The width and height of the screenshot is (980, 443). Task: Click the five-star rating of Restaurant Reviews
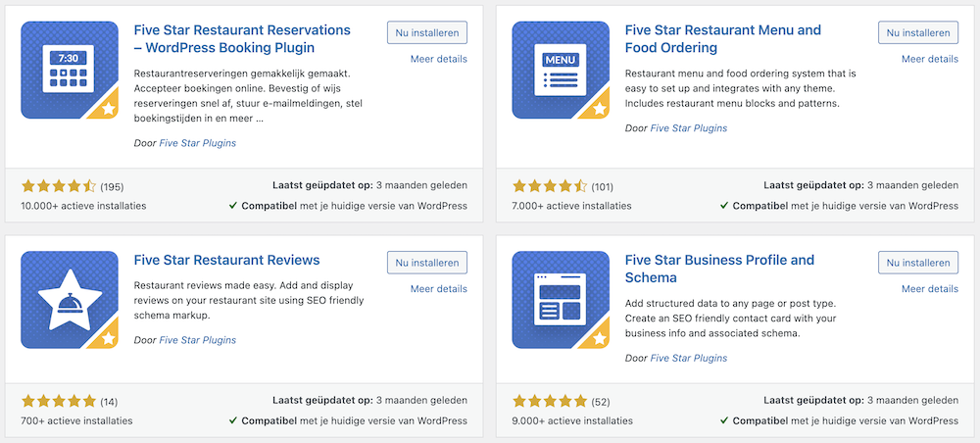pos(59,400)
